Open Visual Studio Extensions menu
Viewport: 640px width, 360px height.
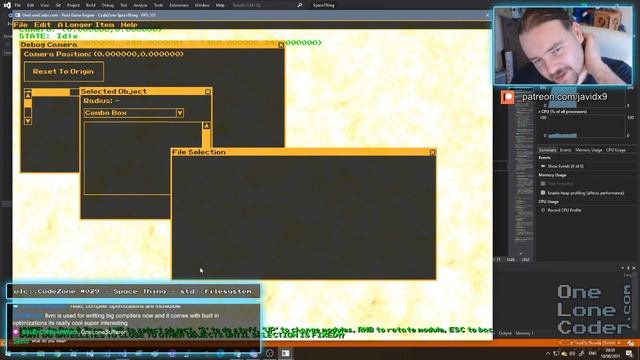click(179, 5)
